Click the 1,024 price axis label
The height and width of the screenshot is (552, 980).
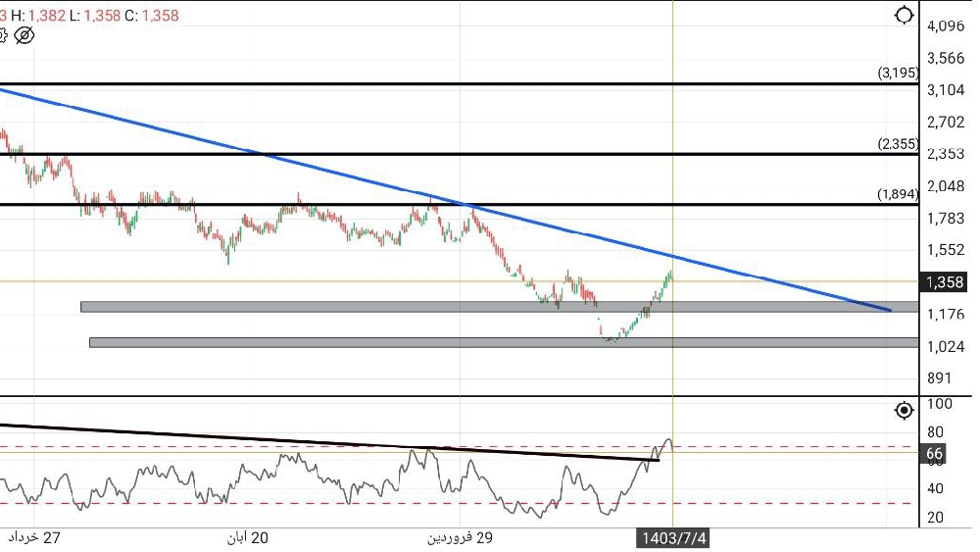coord(946,346)
